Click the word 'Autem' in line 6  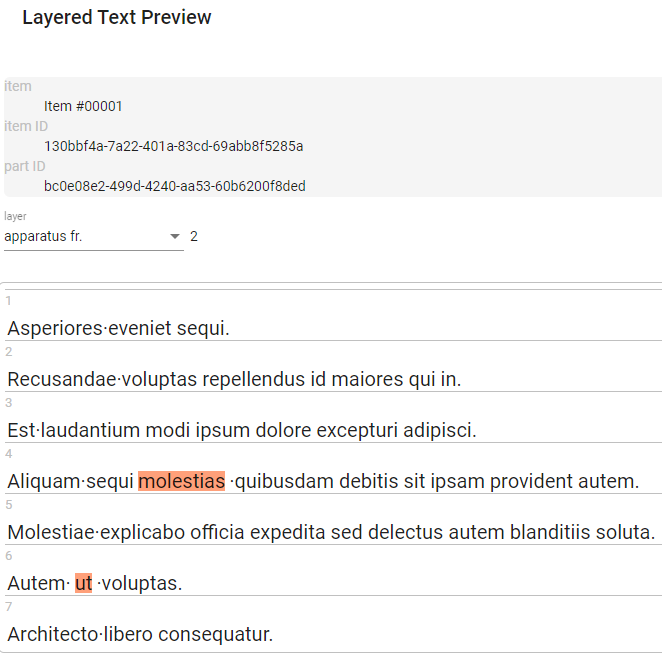37,583
